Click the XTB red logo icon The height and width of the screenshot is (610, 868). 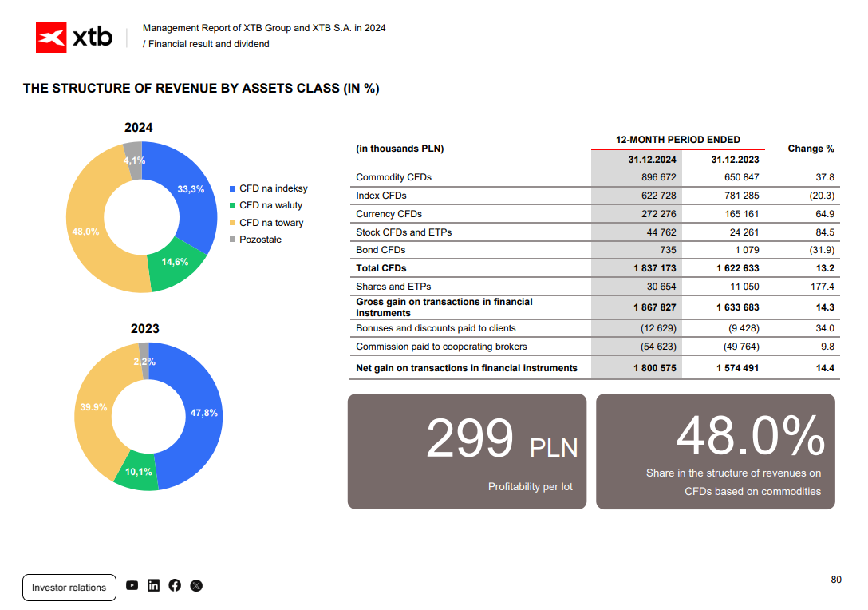tap(51, 38)
